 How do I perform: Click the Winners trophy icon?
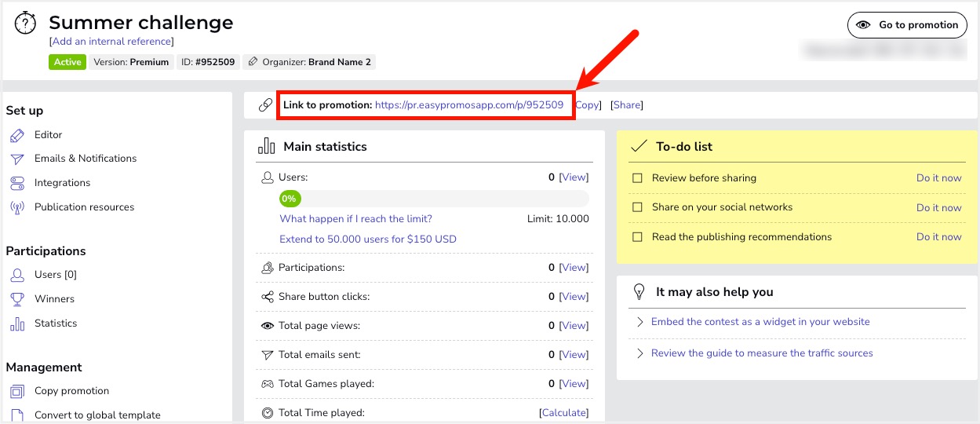[x=17, y=299]
